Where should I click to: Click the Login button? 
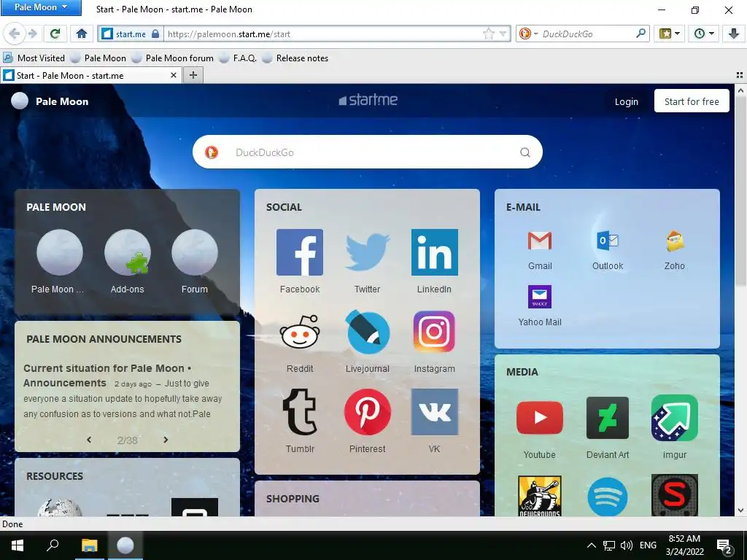tap(626, 101)
